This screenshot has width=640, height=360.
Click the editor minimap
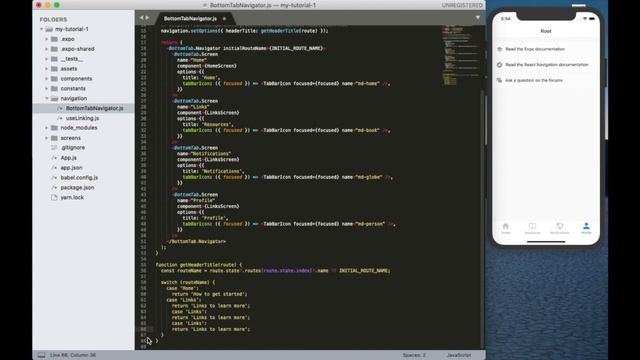coord(461,55)
